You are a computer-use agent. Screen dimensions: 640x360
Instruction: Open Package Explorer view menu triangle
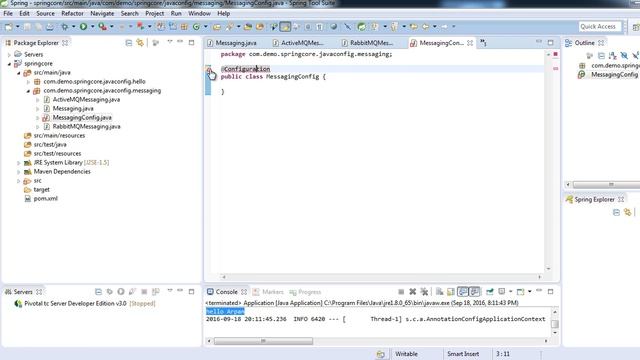170,42
